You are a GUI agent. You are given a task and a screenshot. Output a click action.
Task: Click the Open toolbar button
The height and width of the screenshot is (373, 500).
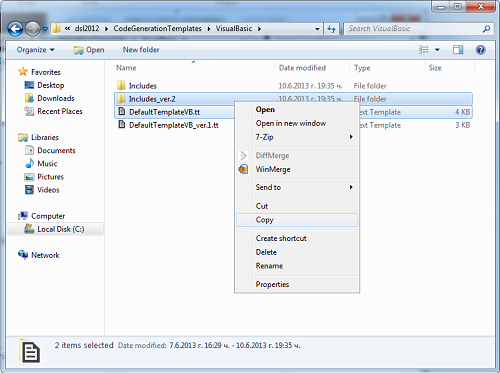89,50
